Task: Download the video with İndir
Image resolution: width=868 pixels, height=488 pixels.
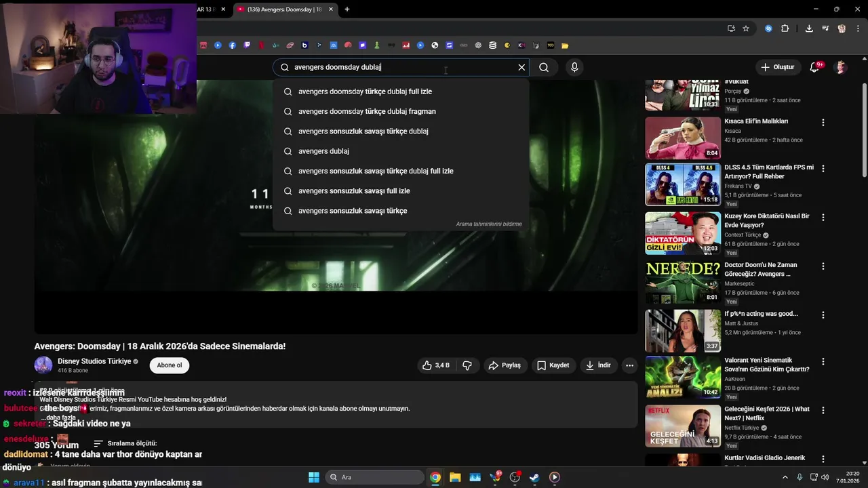Action: 598,365
